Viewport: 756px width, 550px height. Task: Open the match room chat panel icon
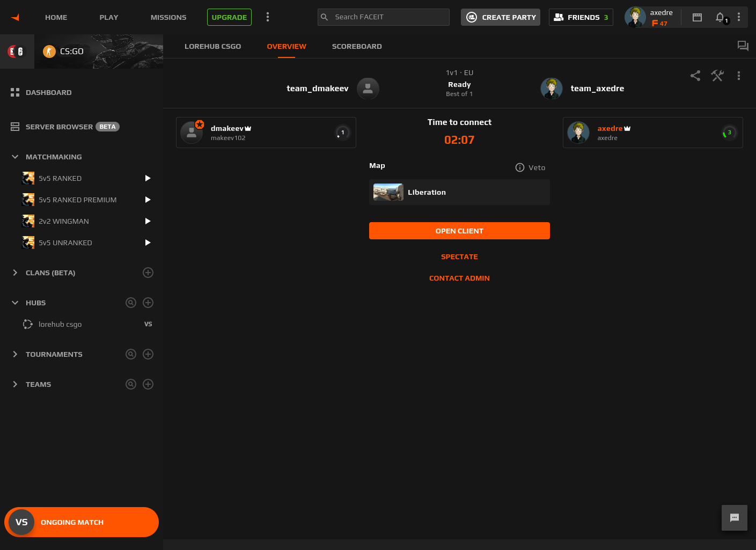click(743, 46)
